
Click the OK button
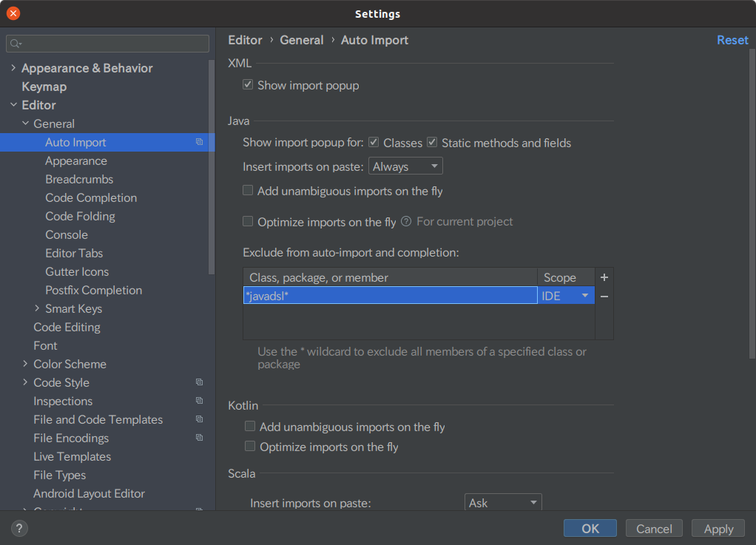coord(590,528)
